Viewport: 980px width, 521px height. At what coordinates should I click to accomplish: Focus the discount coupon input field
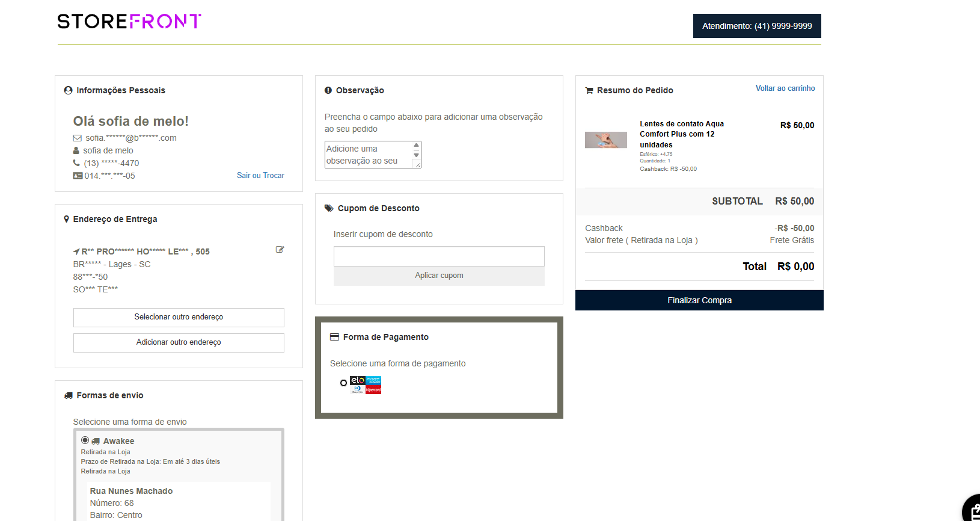pos(439,256)
